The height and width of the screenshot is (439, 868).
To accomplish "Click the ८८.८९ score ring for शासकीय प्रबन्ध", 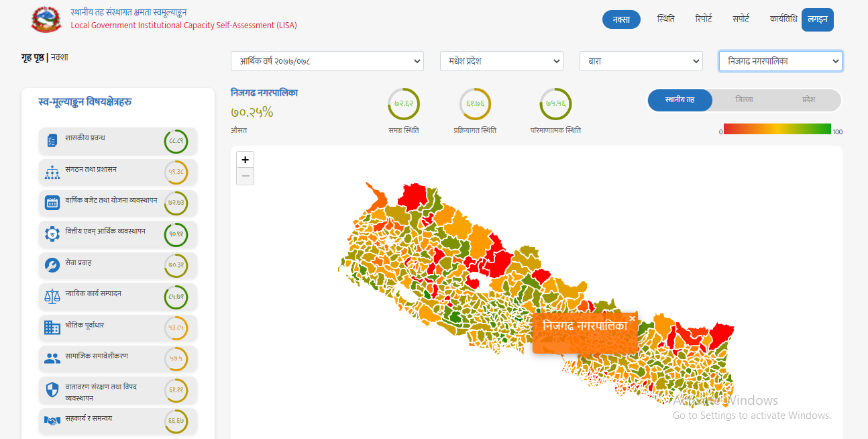I will pos(176,142).
